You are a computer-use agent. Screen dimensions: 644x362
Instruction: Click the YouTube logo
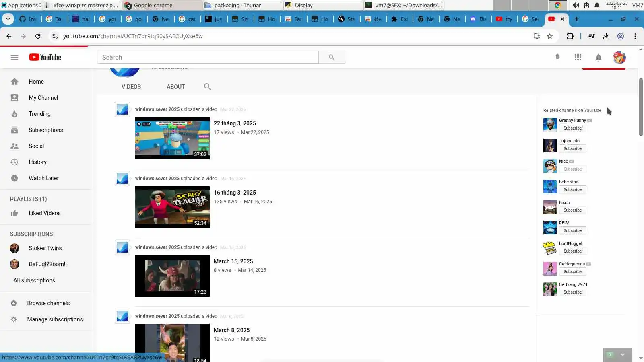45,57
